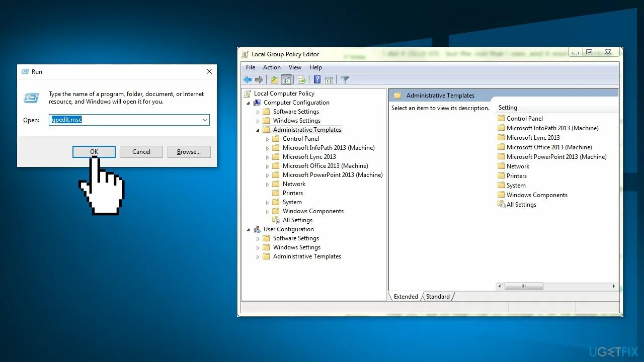Click folder icon beside Printers in tree
The width and height of the screenshot is (644, 362).
(276, 193)
